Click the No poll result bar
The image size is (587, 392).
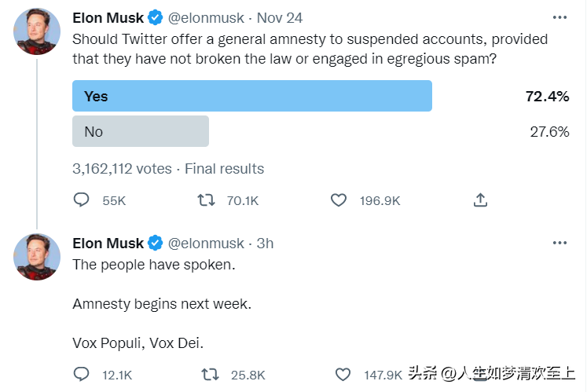[x=140, y=131]
